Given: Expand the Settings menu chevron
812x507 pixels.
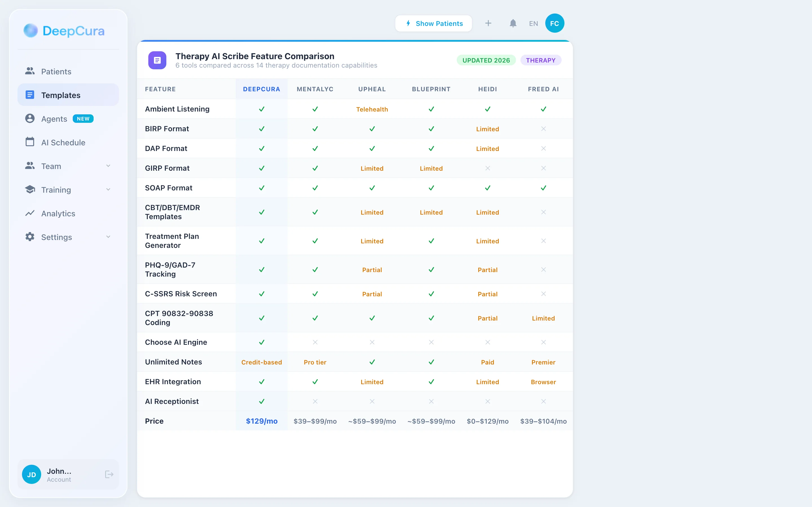Looking at the screenshot, I should [108, 237].
